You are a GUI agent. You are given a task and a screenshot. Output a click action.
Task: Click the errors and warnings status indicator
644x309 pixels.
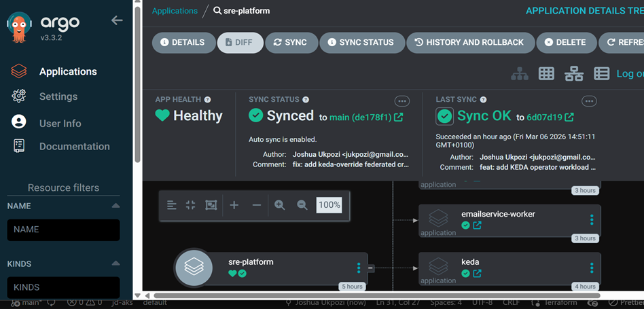[x=84, y=303]
